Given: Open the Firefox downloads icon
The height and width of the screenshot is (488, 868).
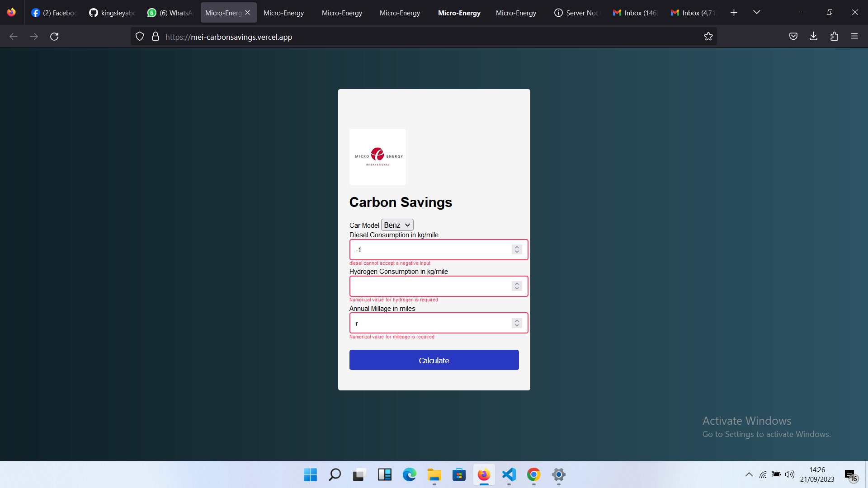Looking at the screenshot, I should coord(813,37).
